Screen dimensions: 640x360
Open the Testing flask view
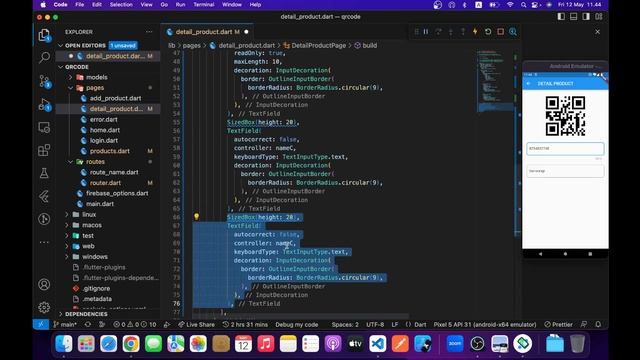coord(44,173)
